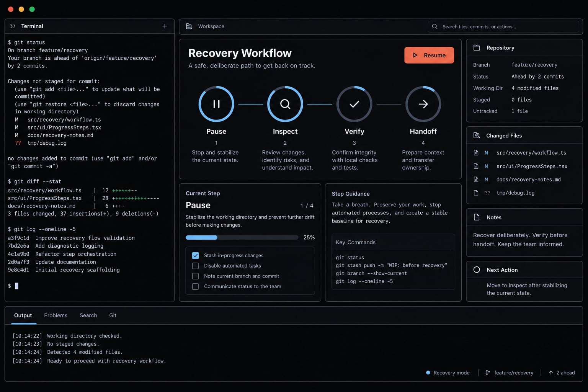Click the Repository folder icon
This screenshot has width=588, height=392.
(477, 48)
